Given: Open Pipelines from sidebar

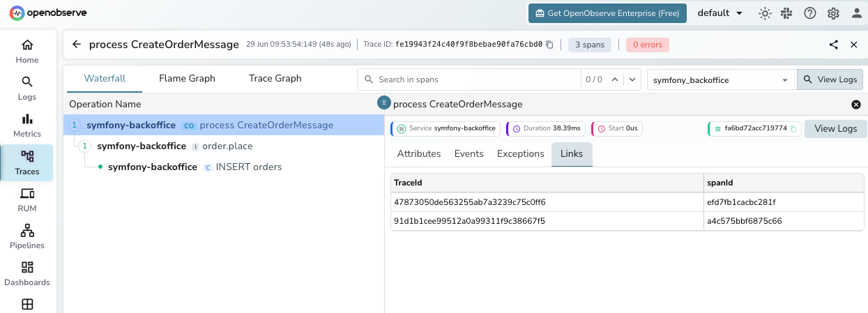Looking at the screenshot, I should pyautogui.click(x=27, y=237).
